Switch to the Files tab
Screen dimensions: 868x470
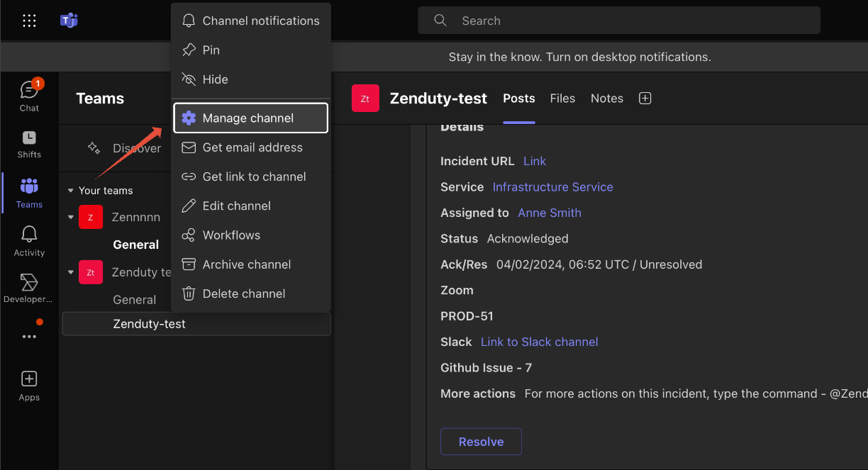pyautogui.click(x=562, y=99)
